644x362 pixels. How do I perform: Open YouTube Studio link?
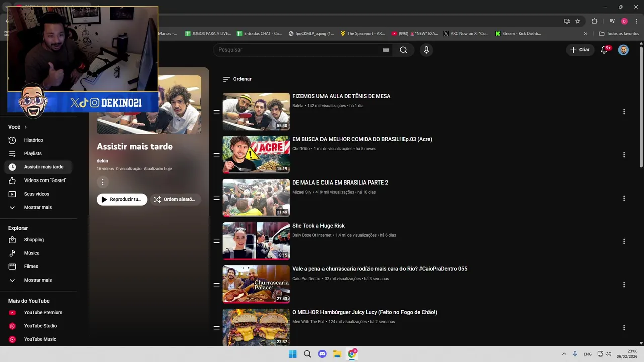click(38, 326)
